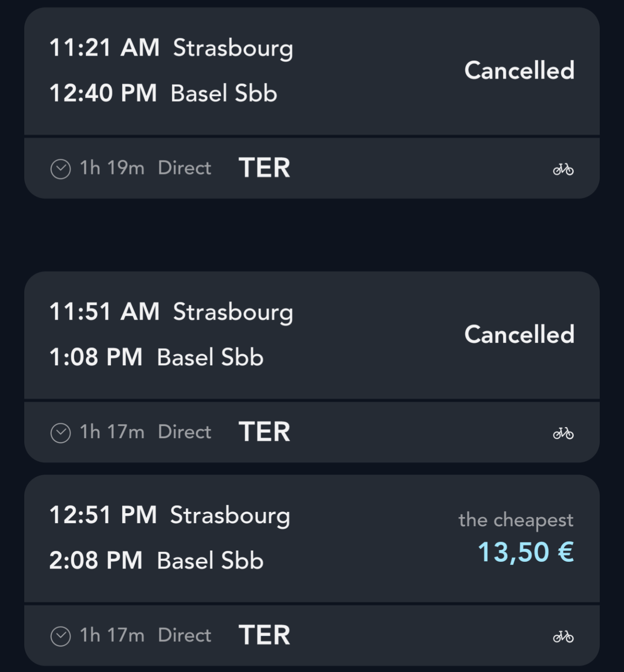Image resolution: width=624 pixels, height=672 pixels.
Task: Tap TER logo on 11:21 AM train
Action: tap(264, 168)
